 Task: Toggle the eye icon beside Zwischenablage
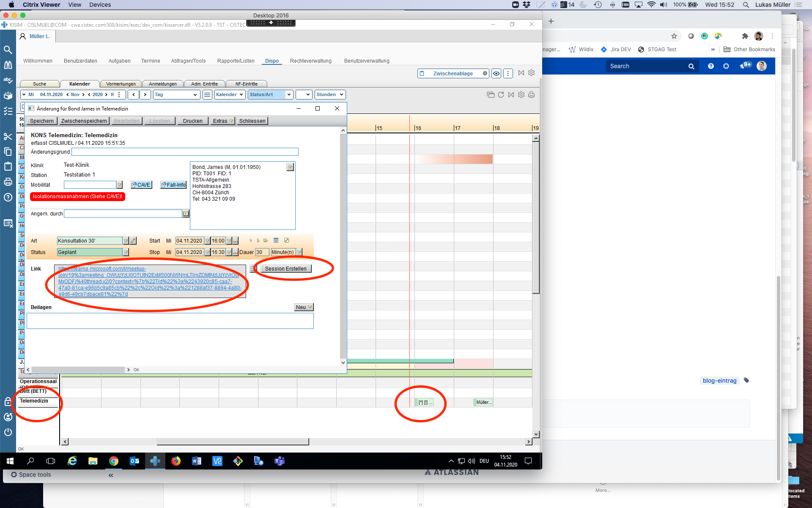(x=497, y=74)
